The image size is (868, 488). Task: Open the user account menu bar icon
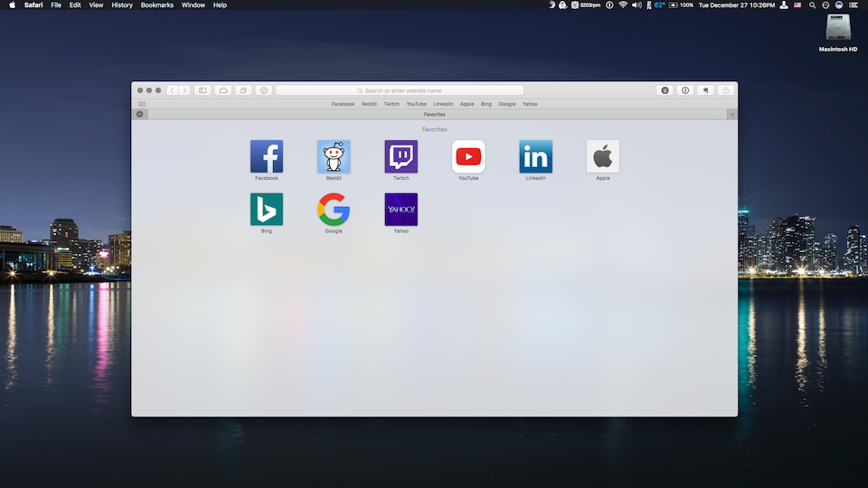coord(784,5)
